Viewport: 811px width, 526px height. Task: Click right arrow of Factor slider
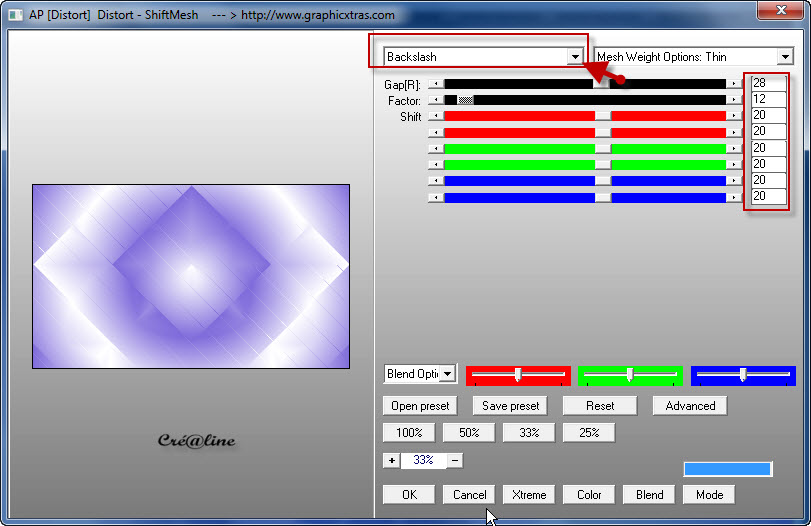pyautogui.click(x=735, y=100)
